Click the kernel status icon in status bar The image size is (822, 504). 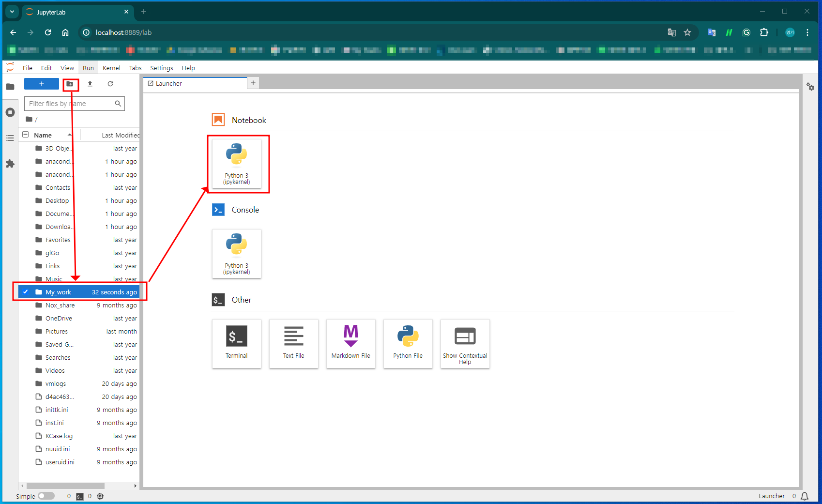(100, 496)
